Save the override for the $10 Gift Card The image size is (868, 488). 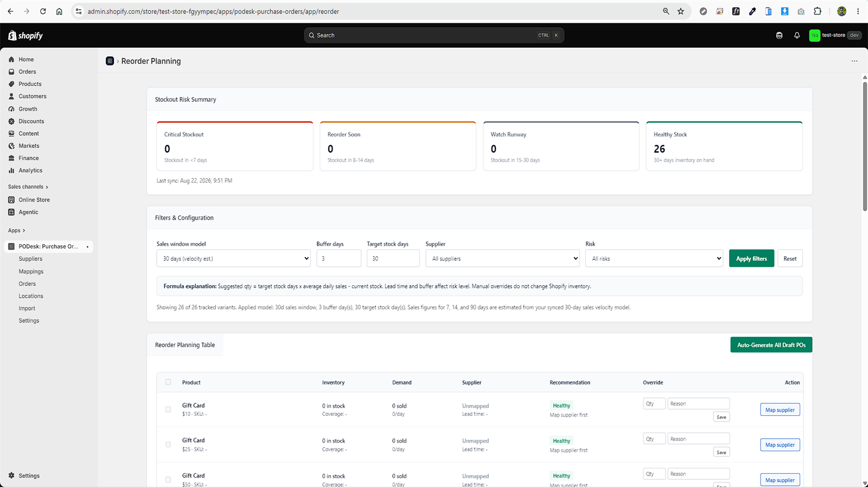pyautogui.click(x=721, y=417)
